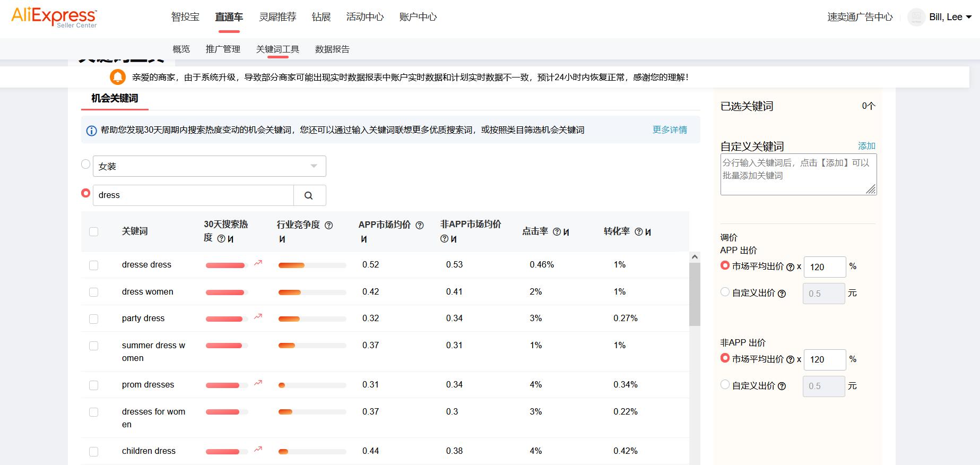The image size is (980, 465).
Task: Click the AliExpress Seller Center logo
Action: pyautogui.click(x=54, y=18)
